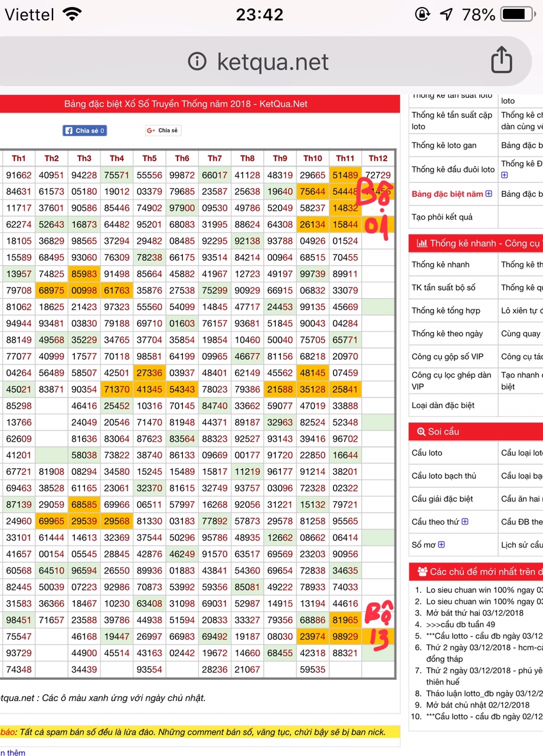The image size is (543, 756).
Task: Click the Soi cầu section header
Action: tap(476, 431)
